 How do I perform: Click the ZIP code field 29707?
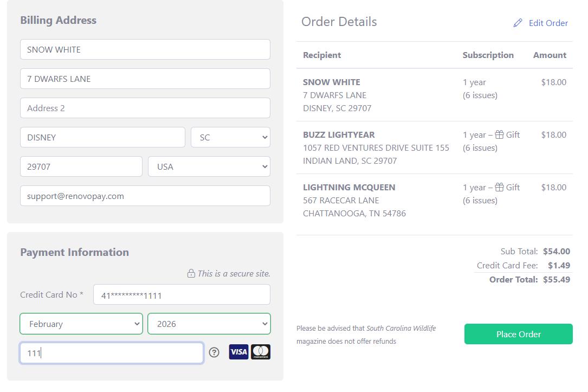81,166
